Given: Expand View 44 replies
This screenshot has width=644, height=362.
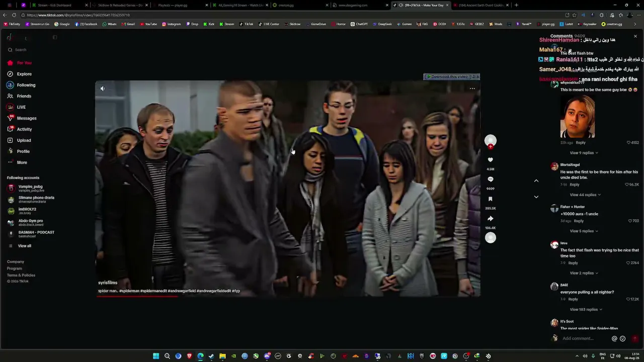Looking at the screenshot, I should tap(585, 195).
